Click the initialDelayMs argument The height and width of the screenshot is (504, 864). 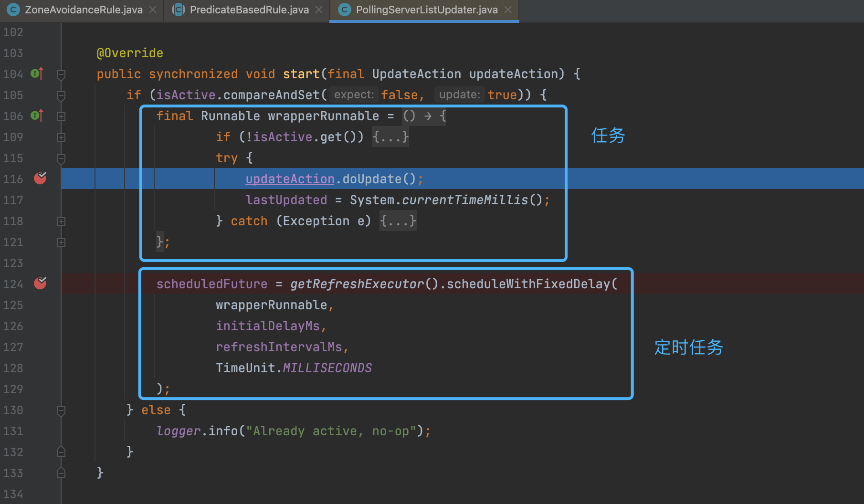[x=268, y=326]
